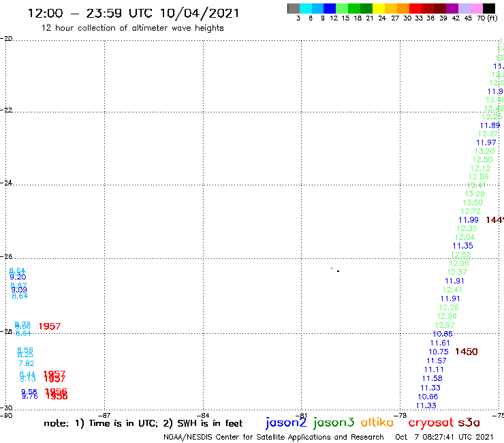
Task: Select the 11.58 wave height reading
Action: tap(432, 378)
